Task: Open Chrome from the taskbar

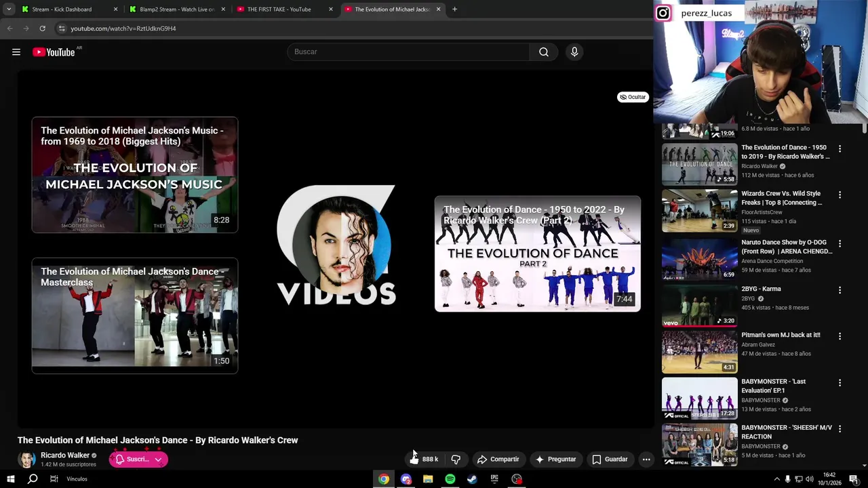Action: (x=384, y=479)
